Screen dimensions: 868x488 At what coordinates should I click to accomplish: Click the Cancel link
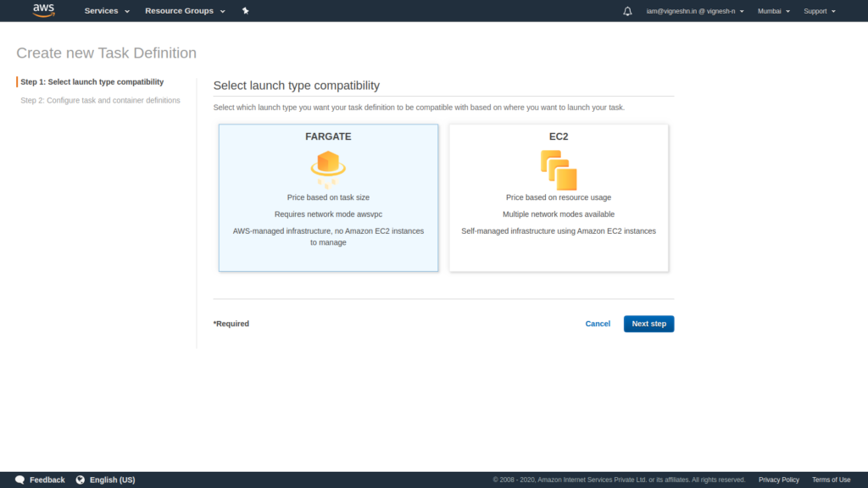598,324
